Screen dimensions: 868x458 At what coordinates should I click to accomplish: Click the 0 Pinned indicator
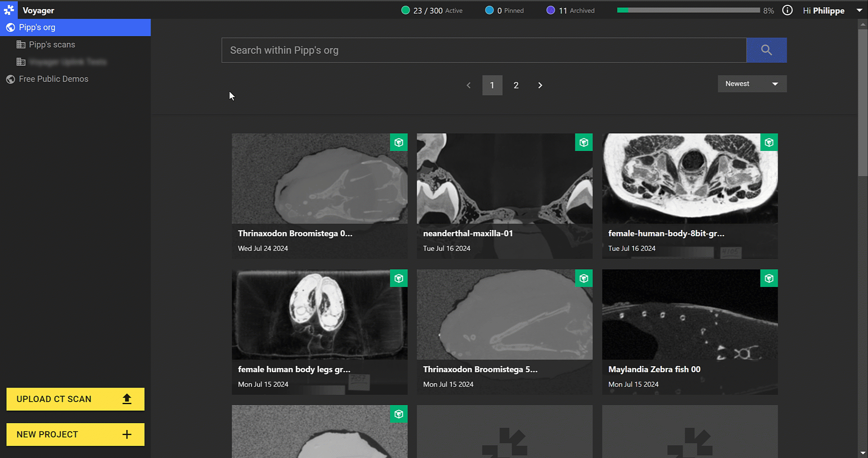tap(504, 10)
